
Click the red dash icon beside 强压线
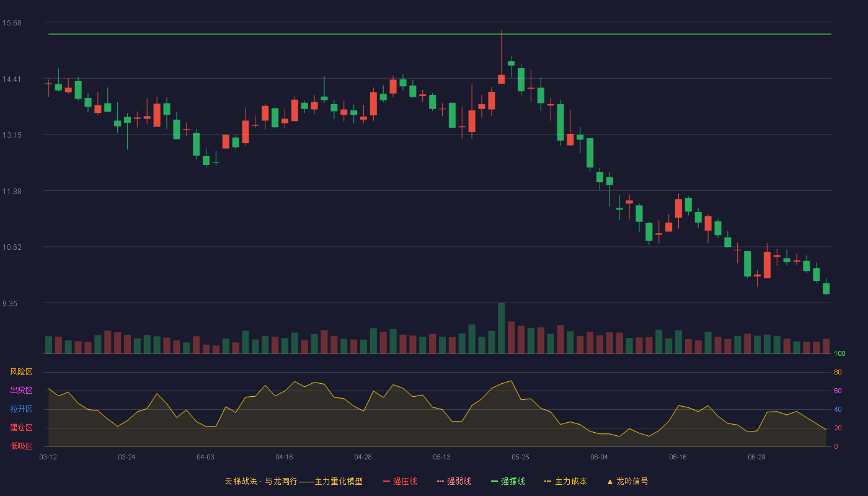[387, 482]
